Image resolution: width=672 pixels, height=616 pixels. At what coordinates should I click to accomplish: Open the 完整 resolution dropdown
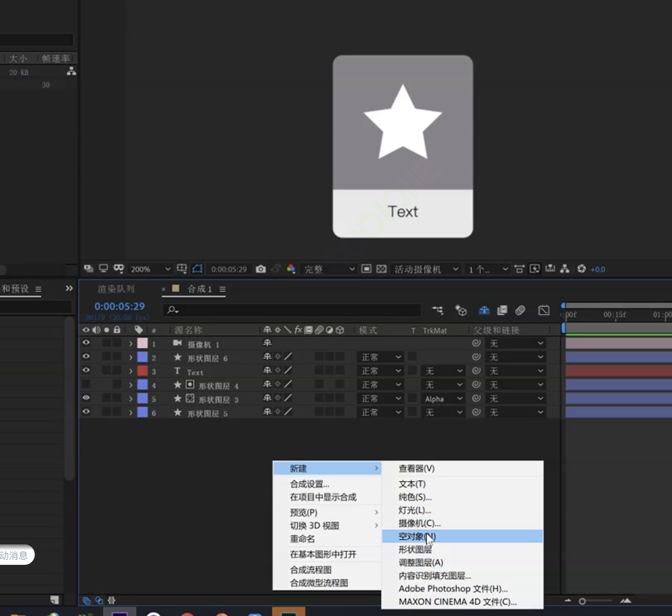pyautogui.click(x=328, y=269)
